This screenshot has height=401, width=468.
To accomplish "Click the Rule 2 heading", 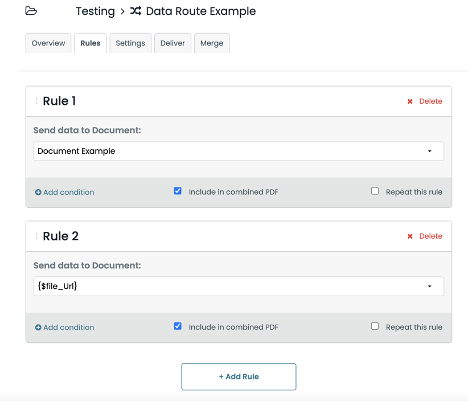I will [x=61, y=236].
